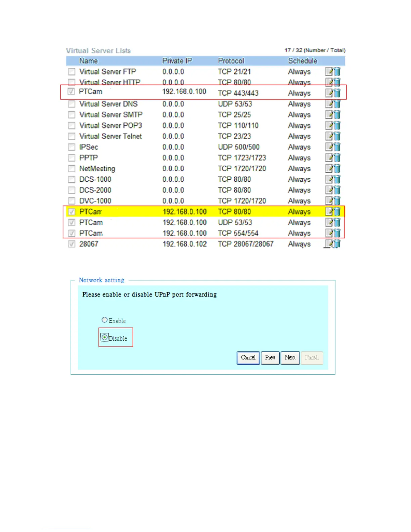Click the greyed Finish button
Screen dimensions: 411x532
click(312, 358)
